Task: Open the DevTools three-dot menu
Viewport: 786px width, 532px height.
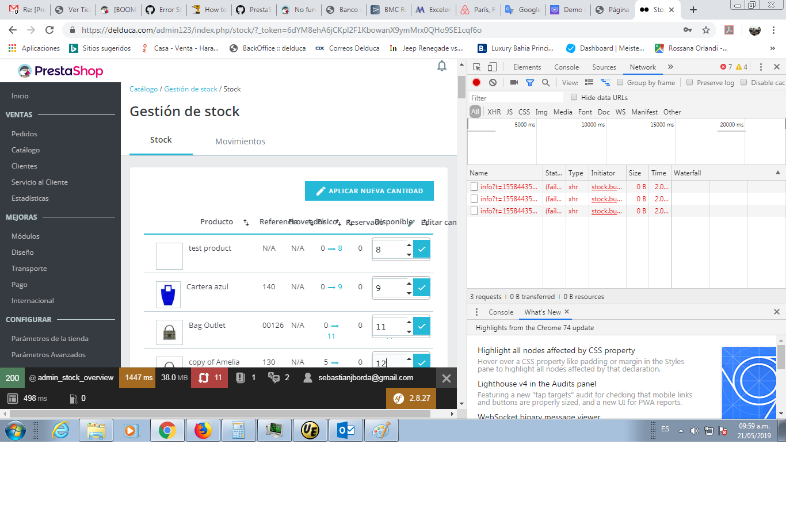Action: click(761, 67)
